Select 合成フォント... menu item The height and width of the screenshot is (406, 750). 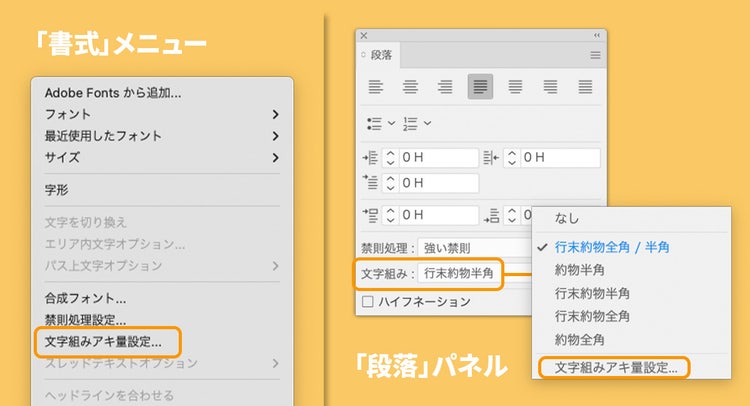coord(162,298)
